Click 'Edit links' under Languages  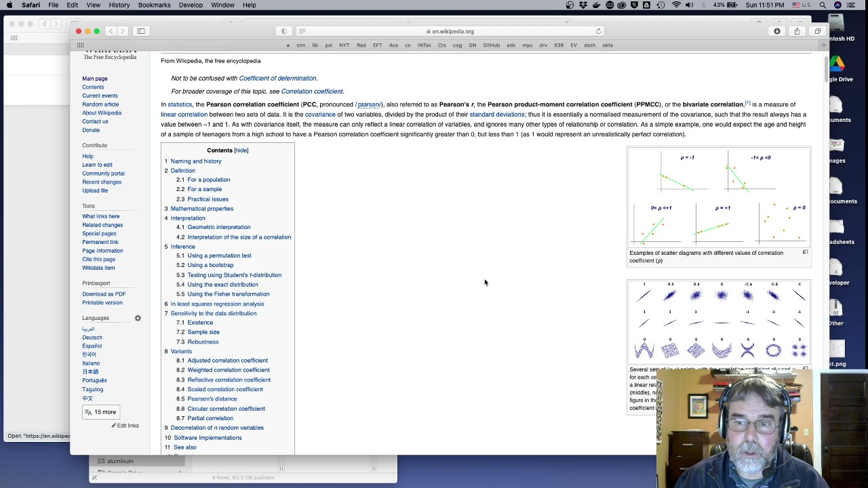[x=127, y=426]
